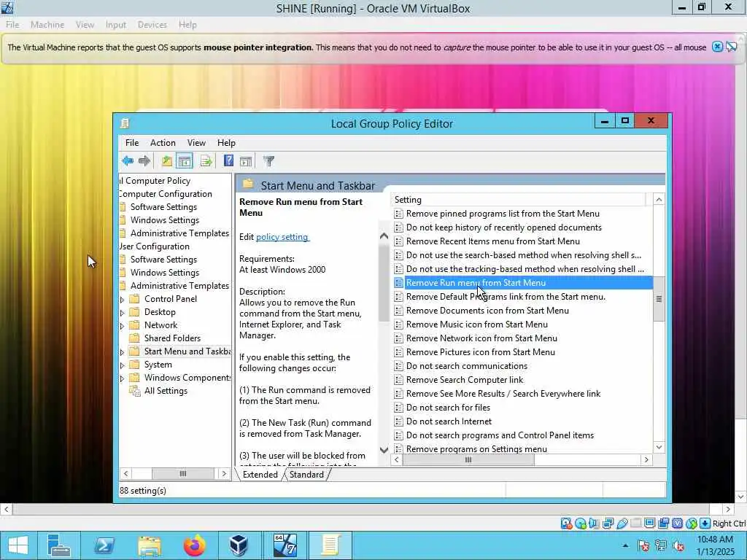
Task: Expand the Network tree node
Action: pyautogui.click(x=122, y=326)
